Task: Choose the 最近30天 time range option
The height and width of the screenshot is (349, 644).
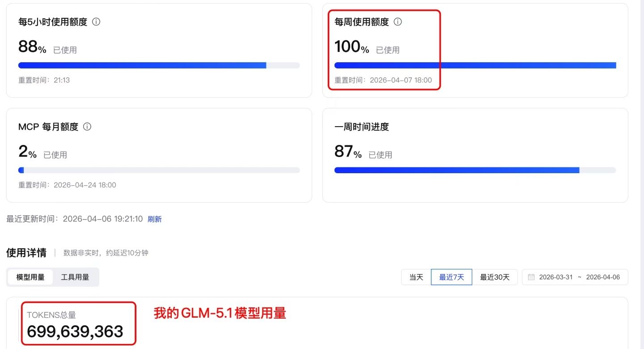Action: 495,277
